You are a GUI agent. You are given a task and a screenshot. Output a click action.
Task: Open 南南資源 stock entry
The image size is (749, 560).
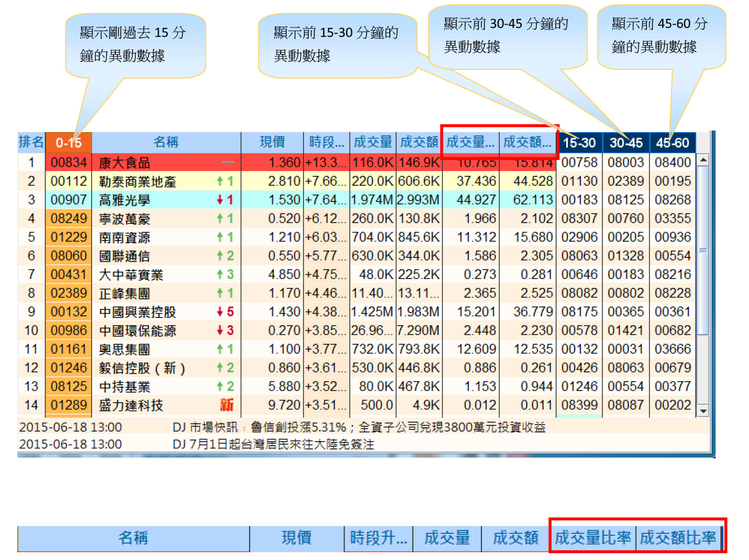pos(125,237)
